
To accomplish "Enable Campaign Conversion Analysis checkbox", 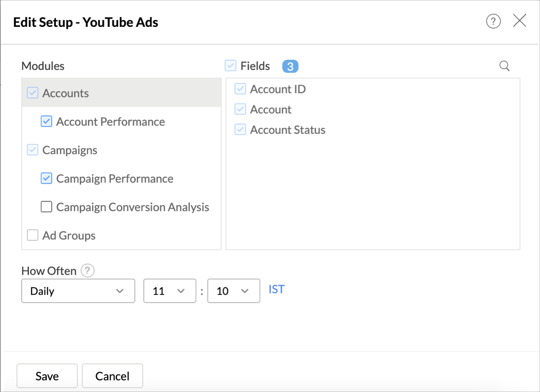I will (x=46, y=207).
